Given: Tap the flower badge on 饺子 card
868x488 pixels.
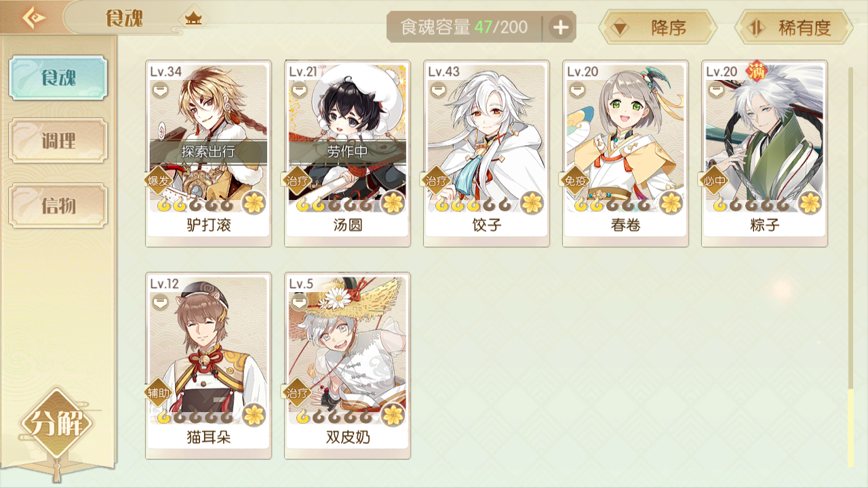Looking at the screenshot, I should point(532,202).
